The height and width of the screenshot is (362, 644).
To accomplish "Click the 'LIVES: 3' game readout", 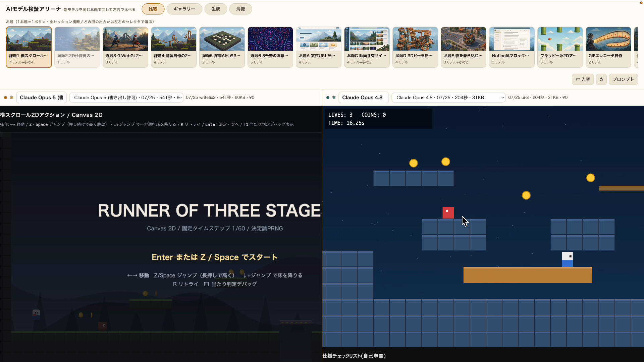I will point(340,115).
